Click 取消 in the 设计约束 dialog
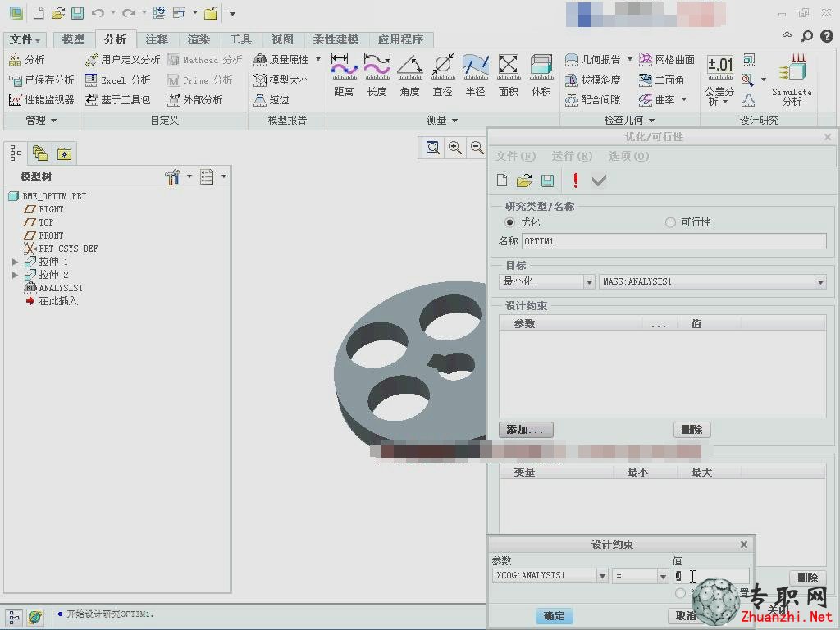840x630 pixels. (686, 616)
